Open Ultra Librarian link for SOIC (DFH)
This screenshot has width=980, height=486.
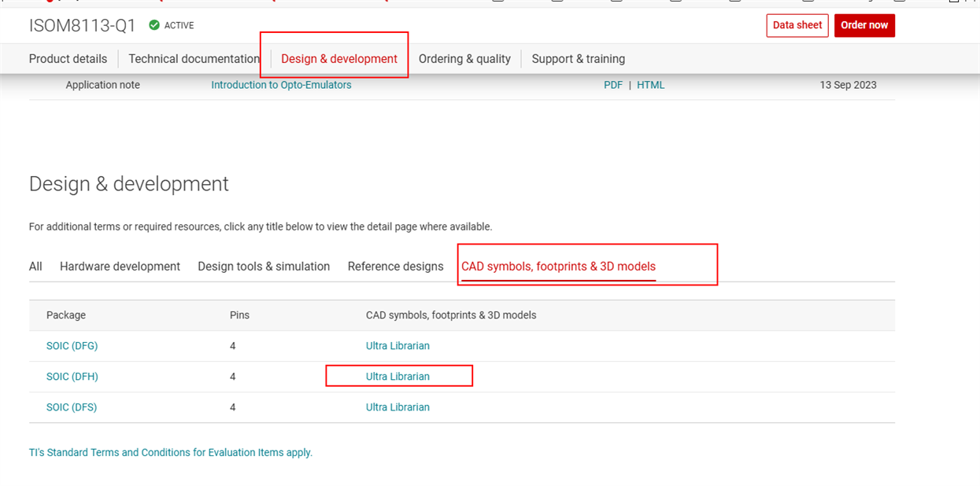coord(398,377)
